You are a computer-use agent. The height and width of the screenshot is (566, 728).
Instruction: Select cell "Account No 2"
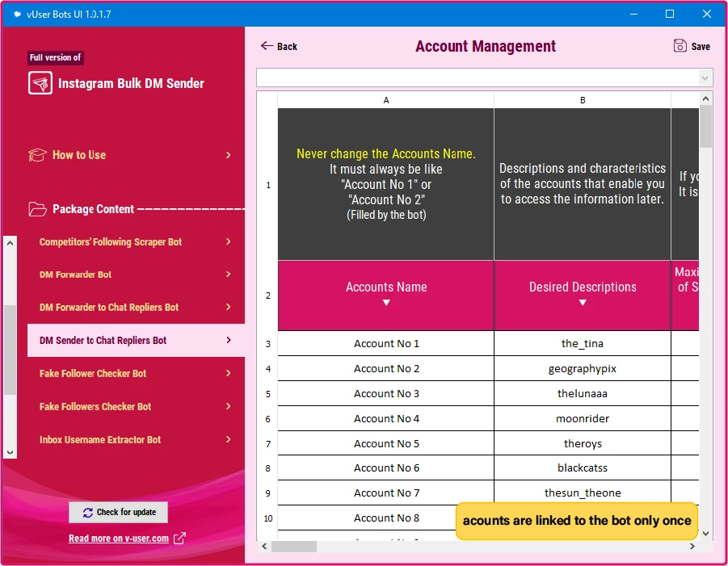[x=386, y=369]
